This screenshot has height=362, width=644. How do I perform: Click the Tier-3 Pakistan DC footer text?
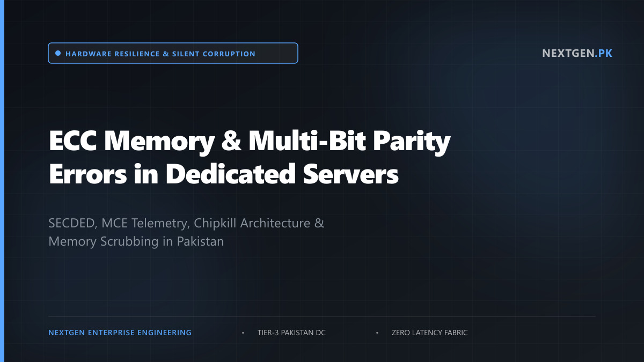click(291, 333)
